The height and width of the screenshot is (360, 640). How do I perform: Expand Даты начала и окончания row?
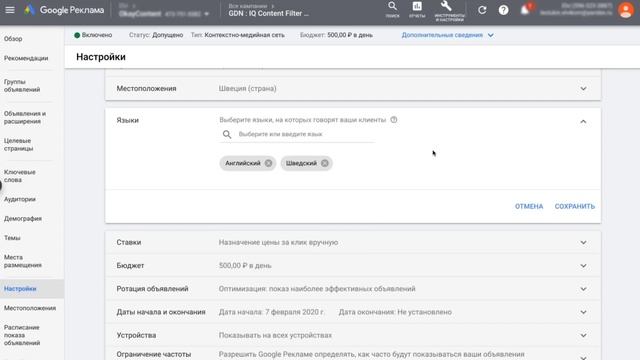pos(583,312)
